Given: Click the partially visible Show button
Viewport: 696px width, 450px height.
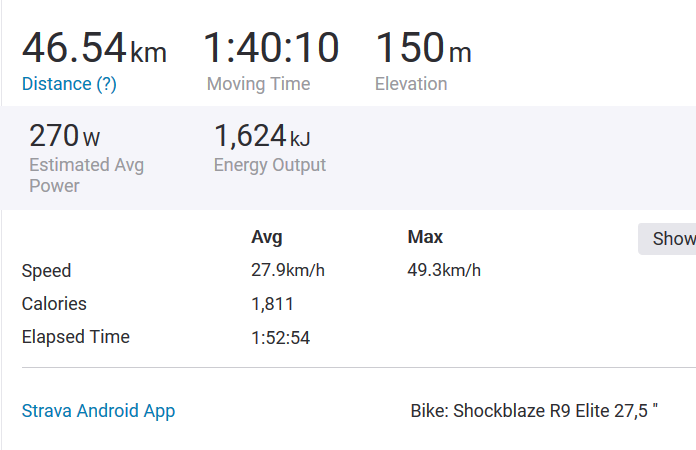Looking at the screenshot, I should point(668,239).
